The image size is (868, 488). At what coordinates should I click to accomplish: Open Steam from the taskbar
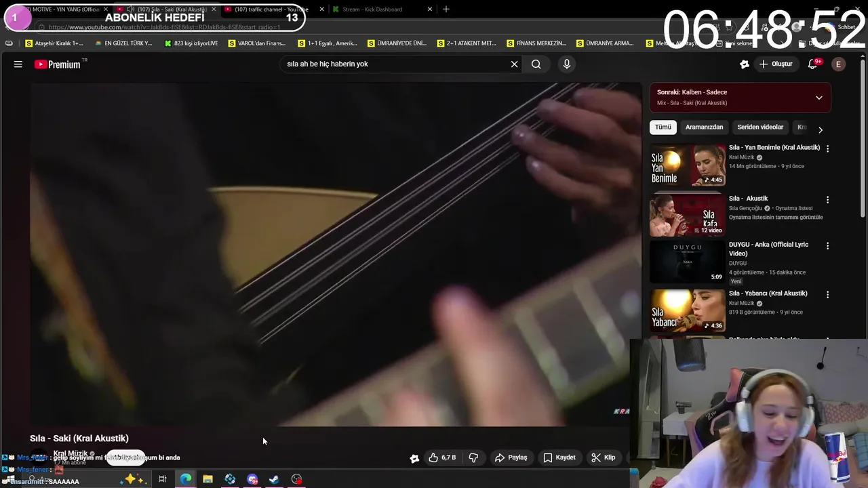274,479
